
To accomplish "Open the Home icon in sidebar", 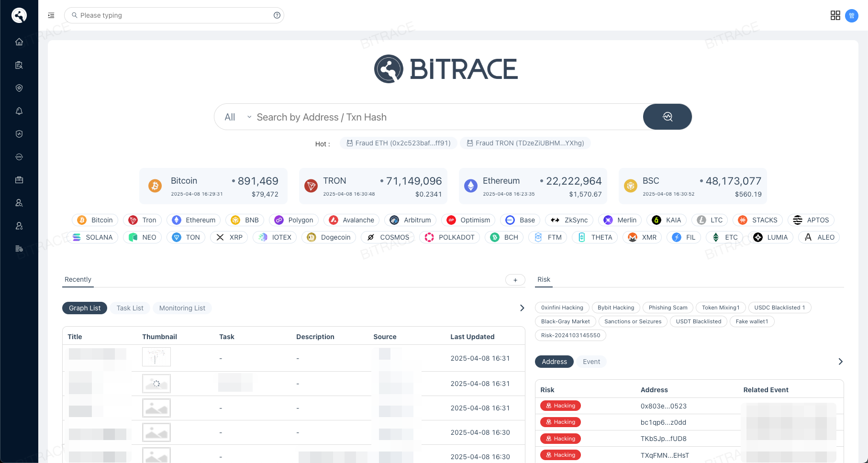I will click(x=19, y=42).
